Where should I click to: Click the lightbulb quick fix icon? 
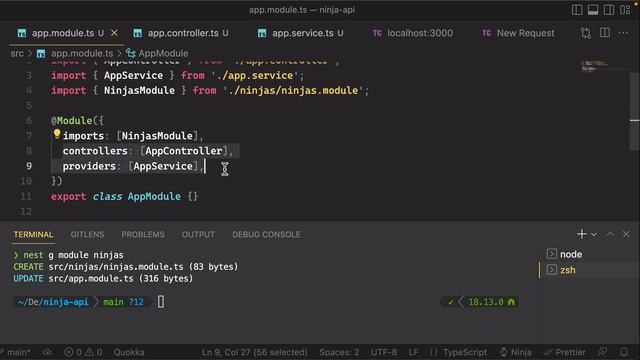click(57, 134)
